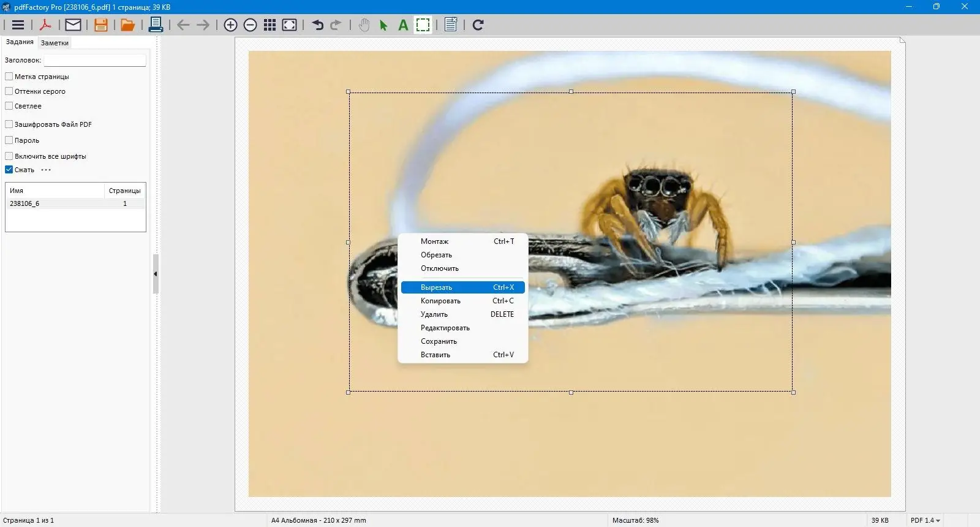Open the Сжать options ellipsis
This screenshot has height=527, width=980.
click(x=46, y=170)
